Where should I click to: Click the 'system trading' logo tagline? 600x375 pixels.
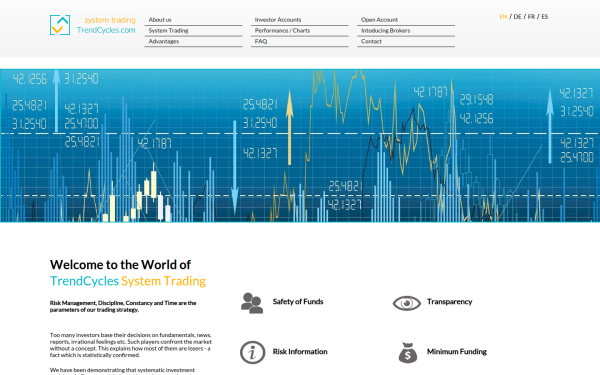click(x=110, y=20)
